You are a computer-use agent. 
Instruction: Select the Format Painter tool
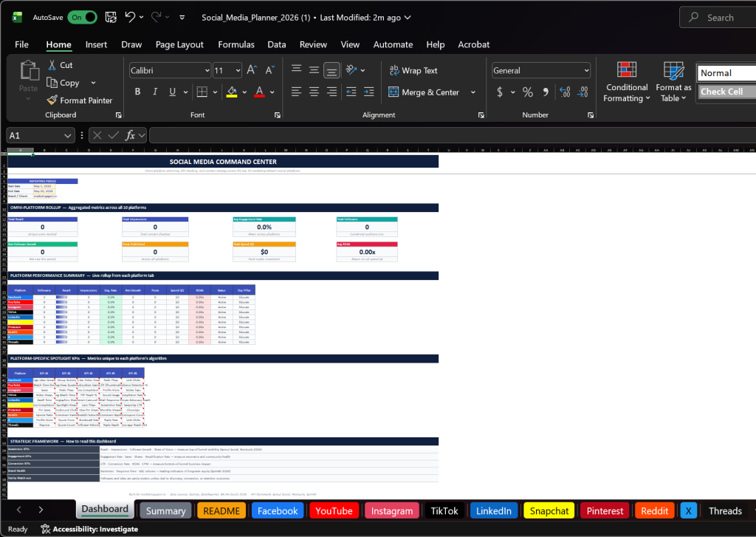[x=80, y=100]
